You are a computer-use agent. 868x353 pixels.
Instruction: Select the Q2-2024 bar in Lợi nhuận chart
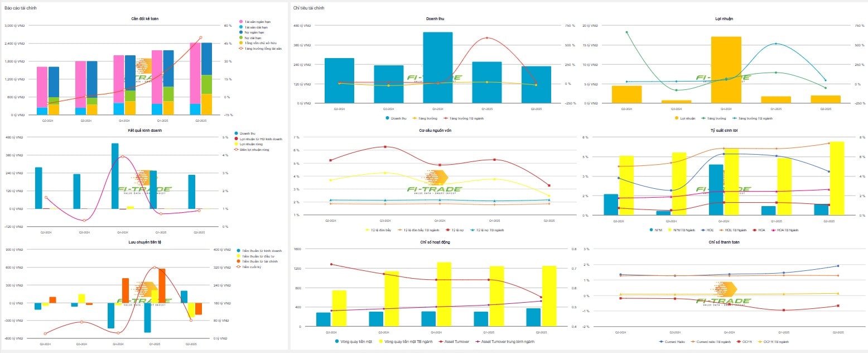[x=626, y=94]
